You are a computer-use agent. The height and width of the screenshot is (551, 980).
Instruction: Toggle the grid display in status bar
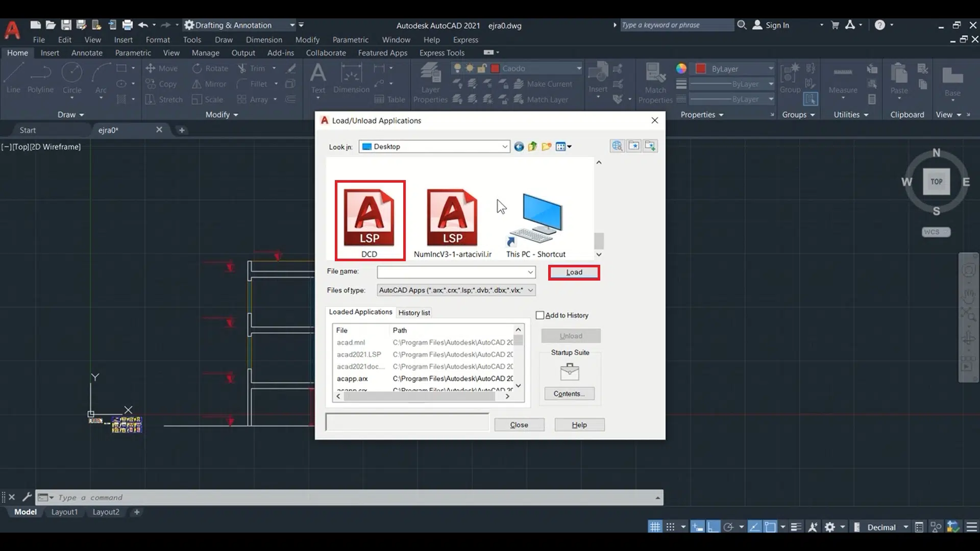point(655,527)
